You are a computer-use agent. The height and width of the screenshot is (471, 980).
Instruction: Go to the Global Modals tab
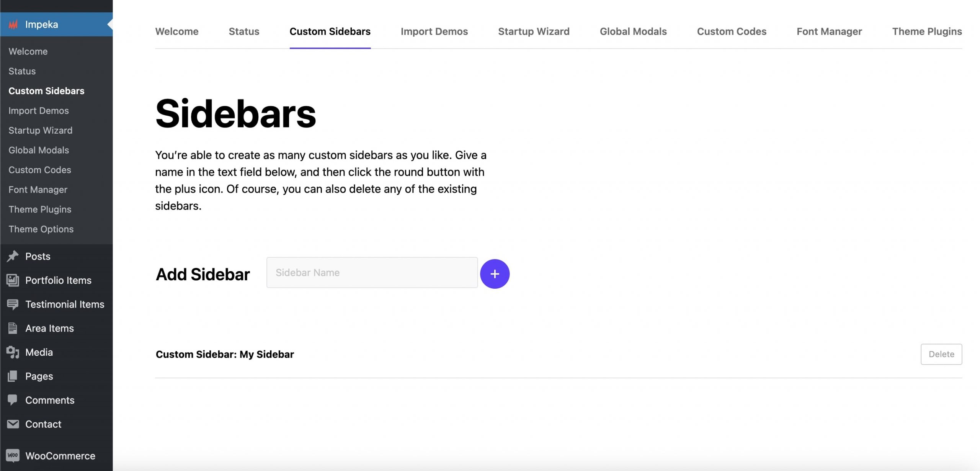click(633, 31)
